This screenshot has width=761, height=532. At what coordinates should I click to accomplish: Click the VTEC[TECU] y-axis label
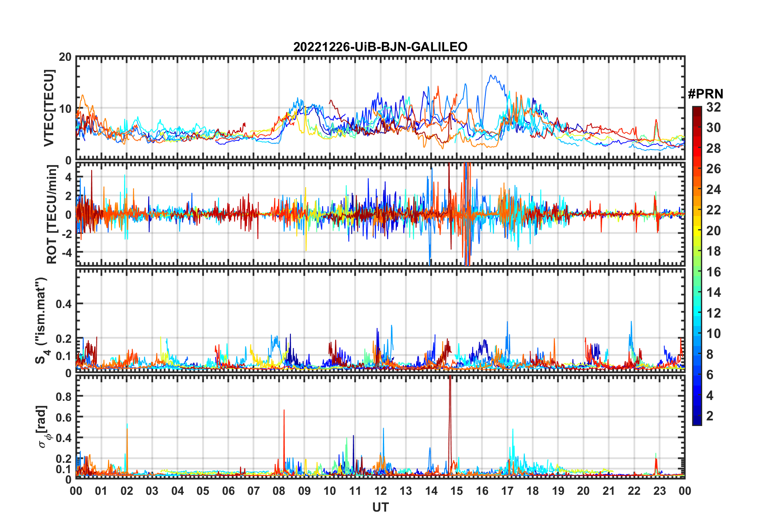click(49, 108)
